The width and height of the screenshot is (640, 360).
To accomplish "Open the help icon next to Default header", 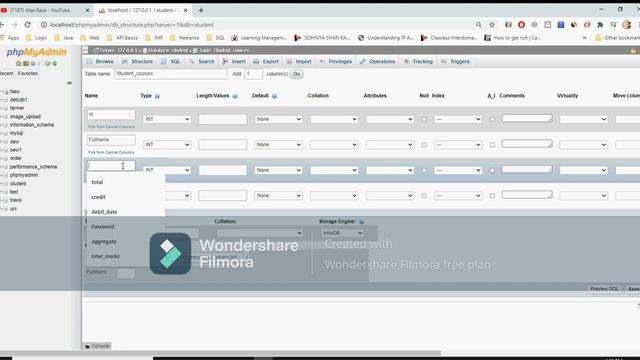I will click(x=274, y=96).
